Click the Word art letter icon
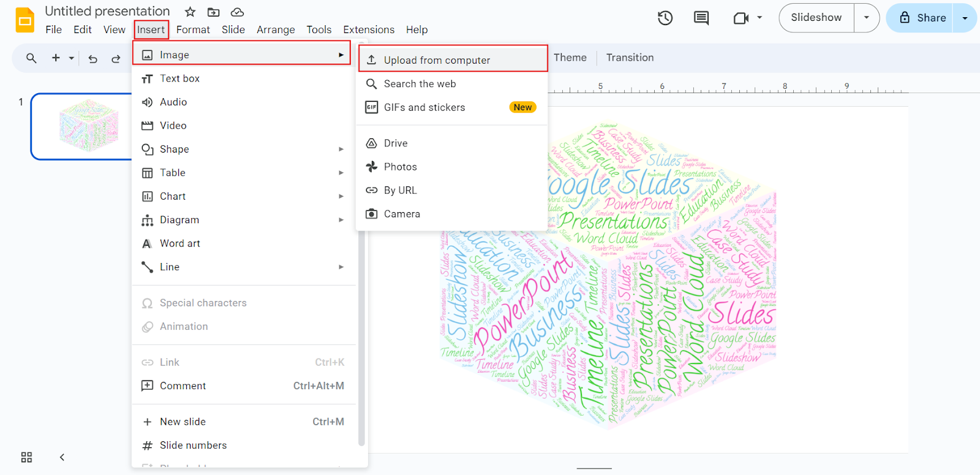Screen dimensions: 980x475 tap(147, 244)
